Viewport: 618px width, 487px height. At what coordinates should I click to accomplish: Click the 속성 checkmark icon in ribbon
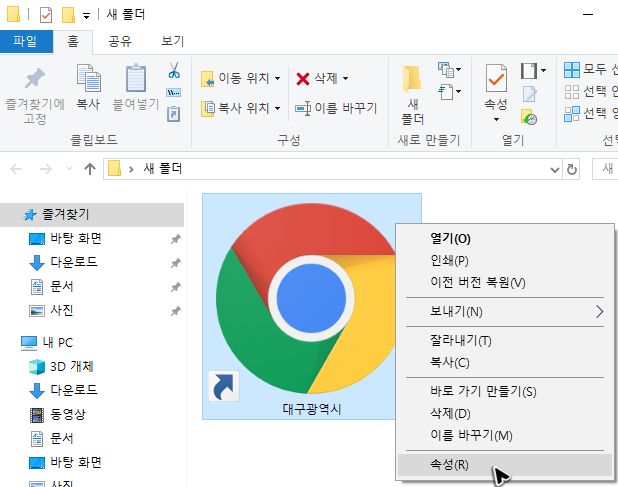point(496,78)
